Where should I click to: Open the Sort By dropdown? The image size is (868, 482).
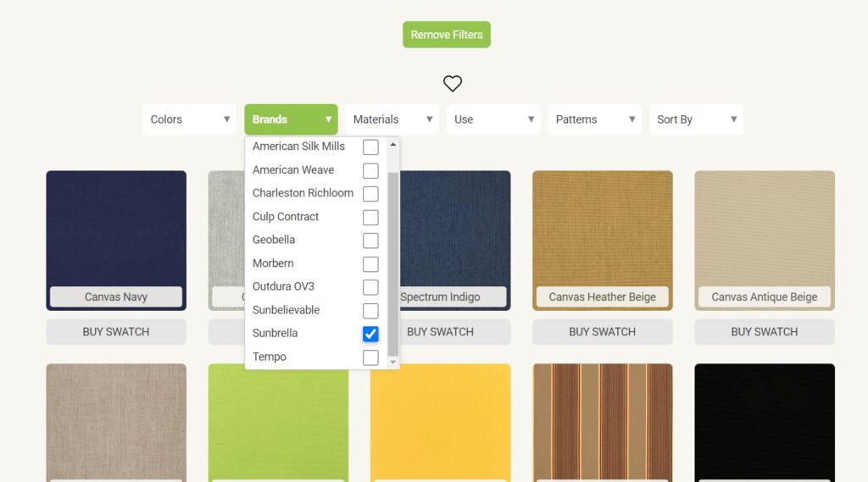pos(695,119)
